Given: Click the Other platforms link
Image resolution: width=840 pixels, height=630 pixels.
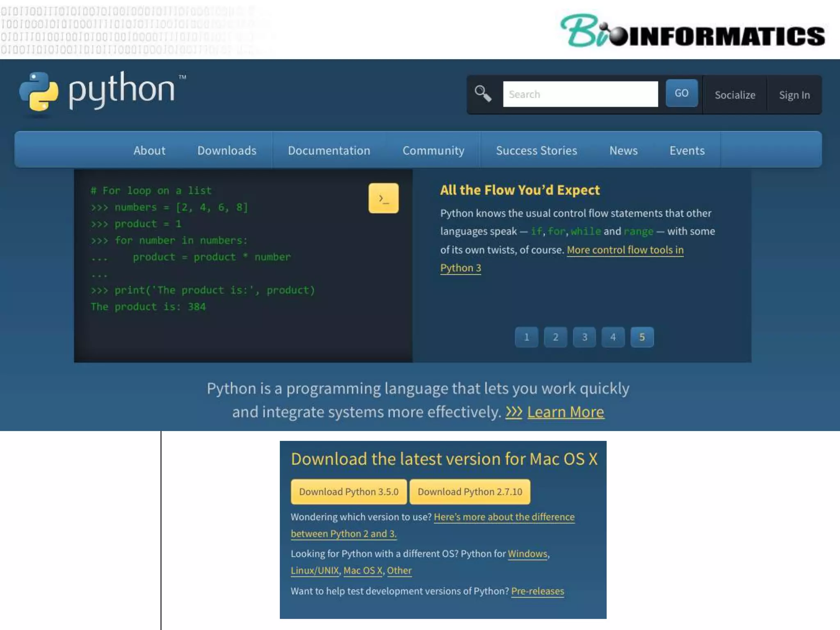Looking at the screenshot, I should (x=399, y=571).
